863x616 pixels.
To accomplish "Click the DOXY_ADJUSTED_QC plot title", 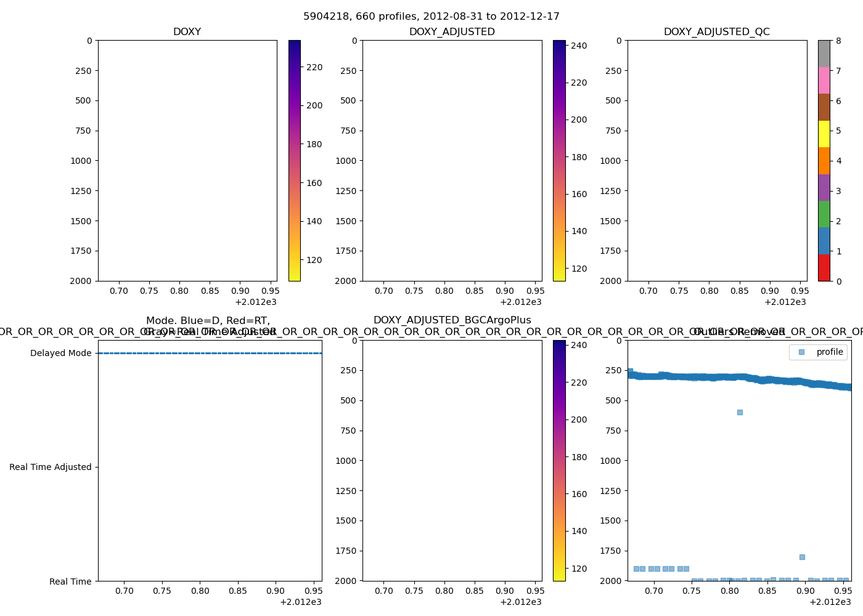I will click(716, 32).
